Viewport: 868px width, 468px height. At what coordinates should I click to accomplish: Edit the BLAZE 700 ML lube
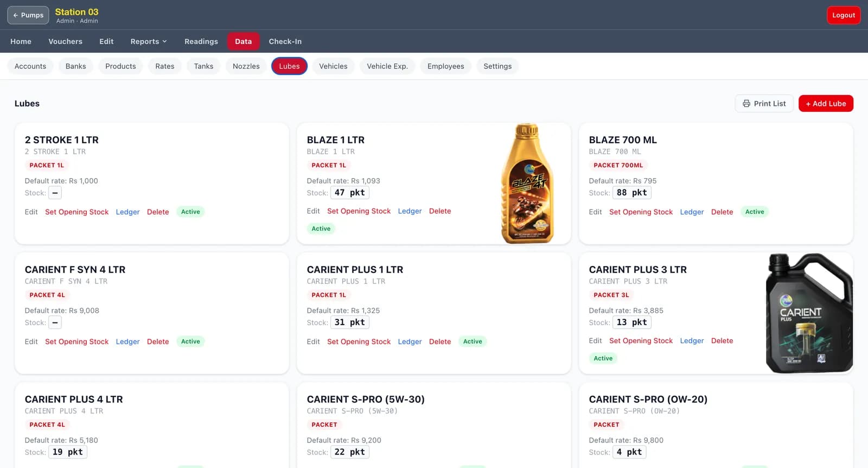(x=595, y=212)
